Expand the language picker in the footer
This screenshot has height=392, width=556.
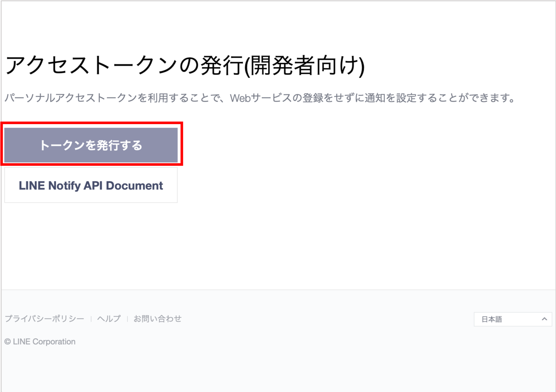coord(512,319)
